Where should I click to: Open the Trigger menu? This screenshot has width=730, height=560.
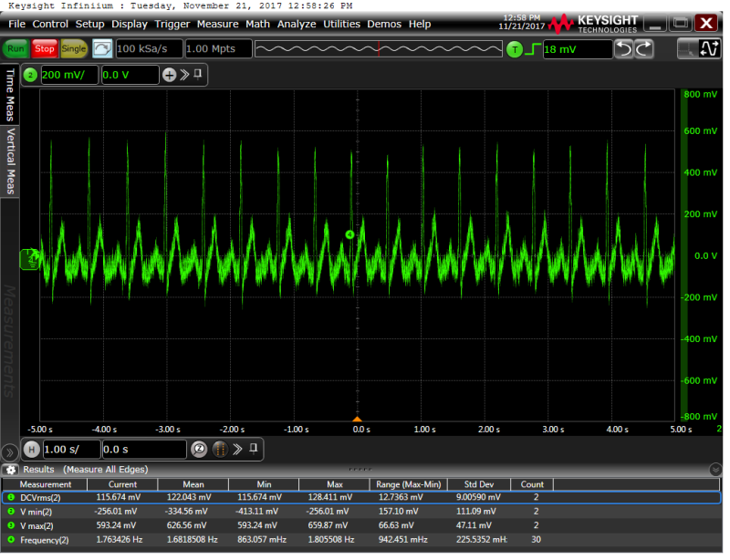tap(172, 25)
